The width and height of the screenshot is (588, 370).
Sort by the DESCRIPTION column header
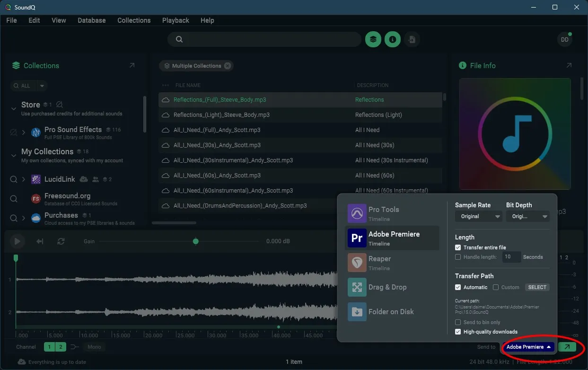point(373,85)
